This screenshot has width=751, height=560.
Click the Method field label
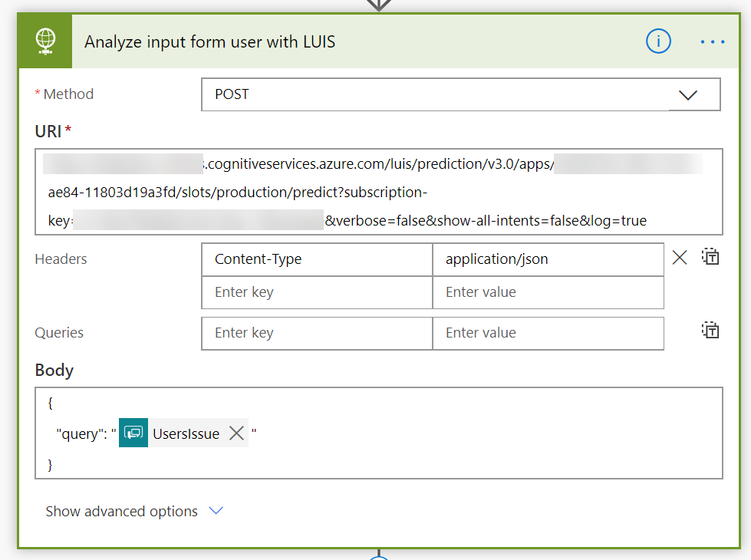point(68,94)
